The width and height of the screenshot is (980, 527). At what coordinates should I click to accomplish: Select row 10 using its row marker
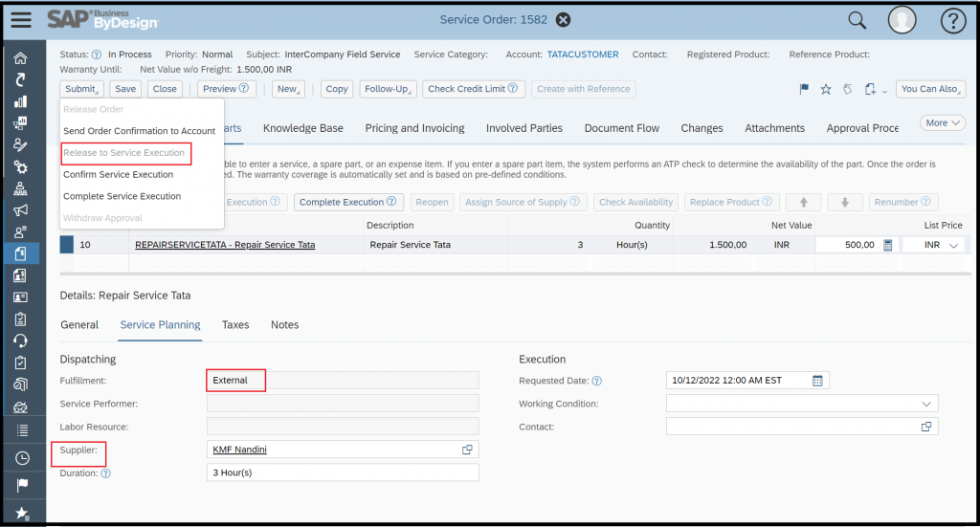tap(67, 245)
